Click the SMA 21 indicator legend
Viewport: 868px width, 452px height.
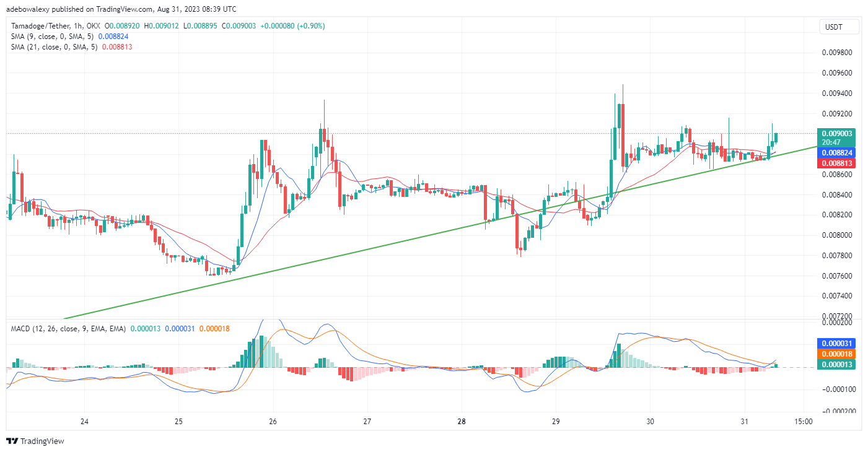(x=55, y=46)
